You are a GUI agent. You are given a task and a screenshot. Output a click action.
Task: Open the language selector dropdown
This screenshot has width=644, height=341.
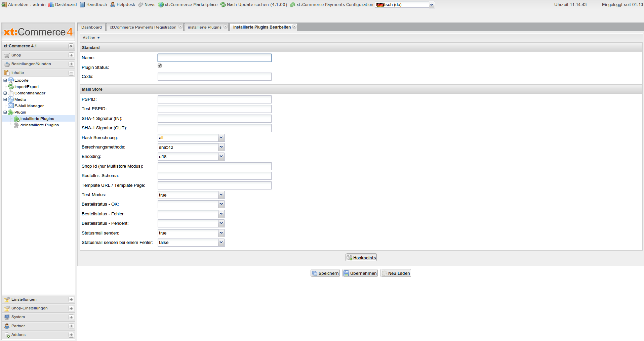[x=432, y=5]
